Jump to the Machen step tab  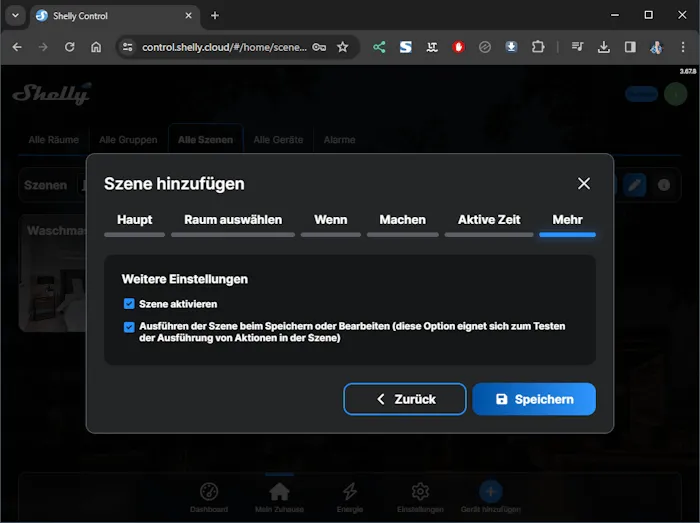click(402, 220)
